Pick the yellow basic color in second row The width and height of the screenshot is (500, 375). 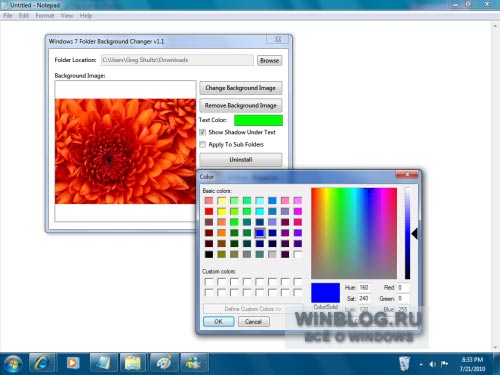pos(222,211)
